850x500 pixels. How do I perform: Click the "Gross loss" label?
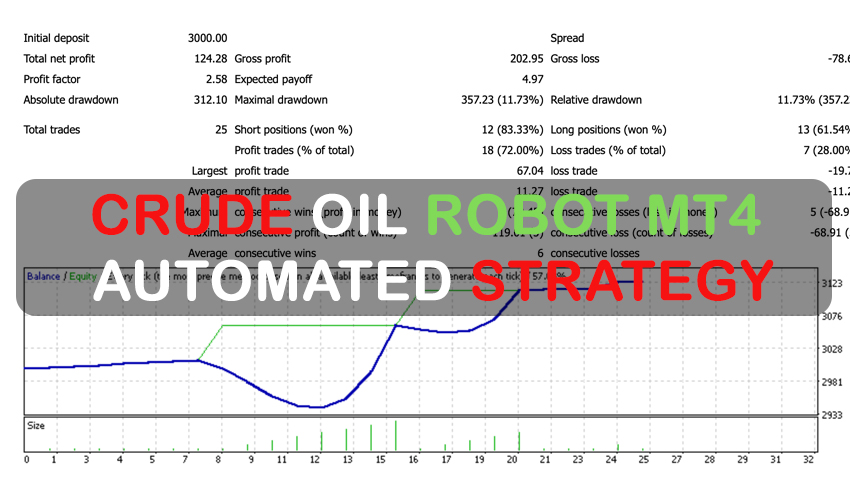[575, 59]
